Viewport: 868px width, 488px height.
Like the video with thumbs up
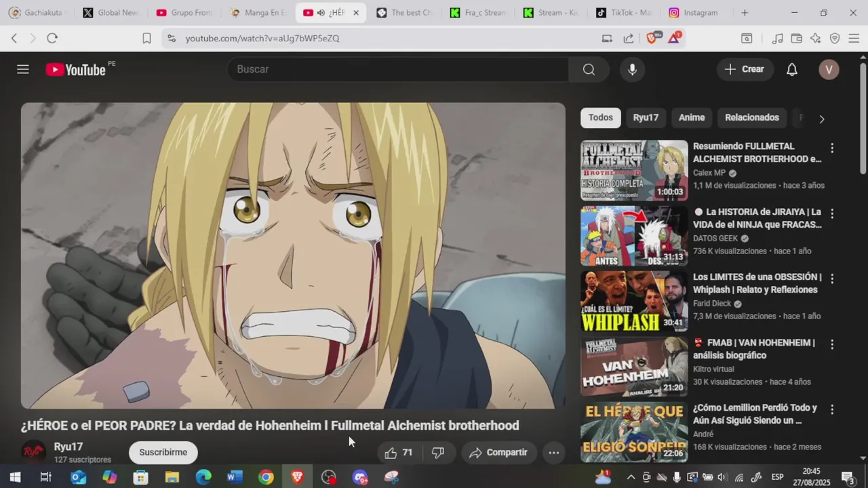click(398, 453)
